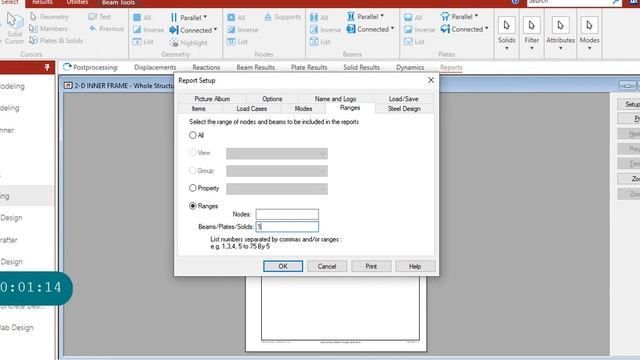
Task: Go to the Previous selection
Action: [x=106, y=29]
